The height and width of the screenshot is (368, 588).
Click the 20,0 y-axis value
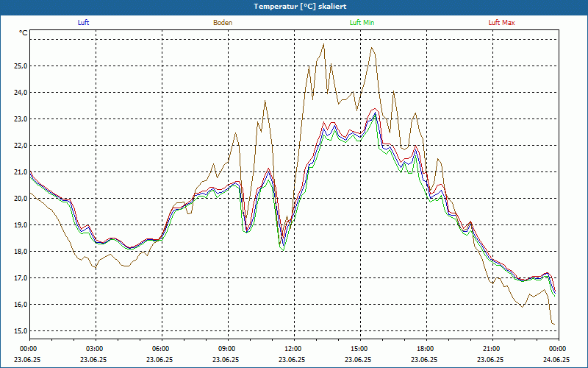tap(21, 198)
